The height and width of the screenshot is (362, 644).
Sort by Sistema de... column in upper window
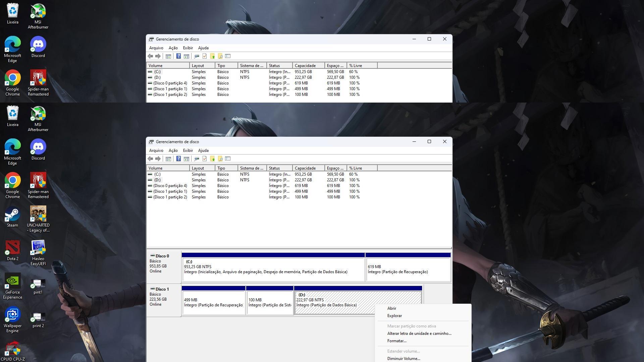tap(252, 66)
